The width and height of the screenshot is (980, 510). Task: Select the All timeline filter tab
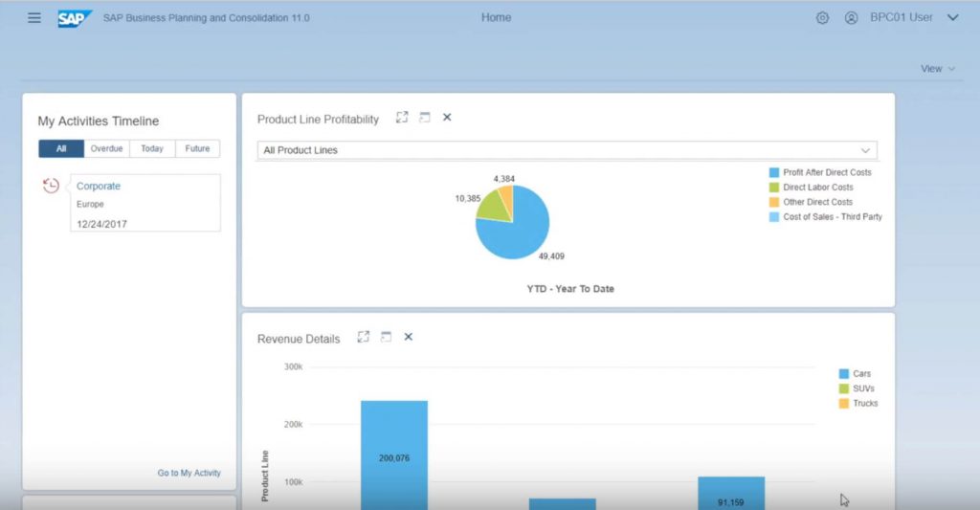pyautogui.click(x=61, y=148)
